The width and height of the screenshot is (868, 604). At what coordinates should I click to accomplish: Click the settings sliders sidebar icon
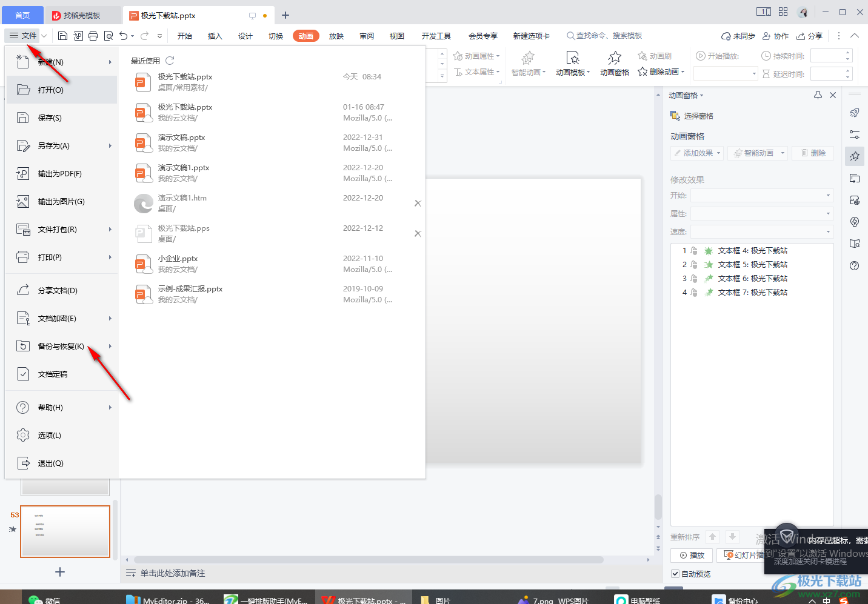click(855, 134)
